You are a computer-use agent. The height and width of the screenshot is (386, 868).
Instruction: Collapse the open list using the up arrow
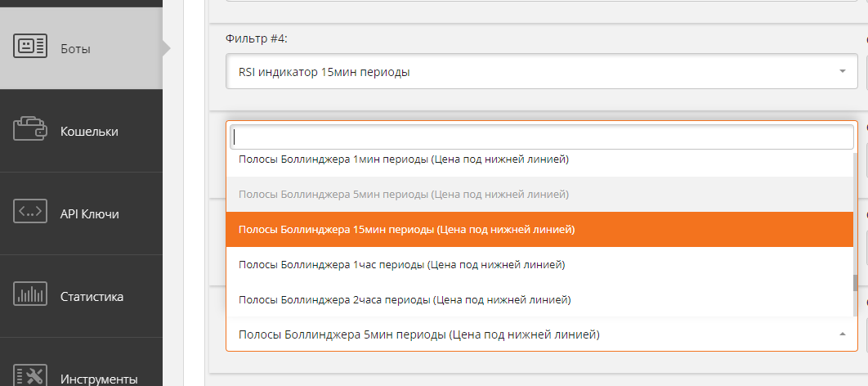point(842,334)
